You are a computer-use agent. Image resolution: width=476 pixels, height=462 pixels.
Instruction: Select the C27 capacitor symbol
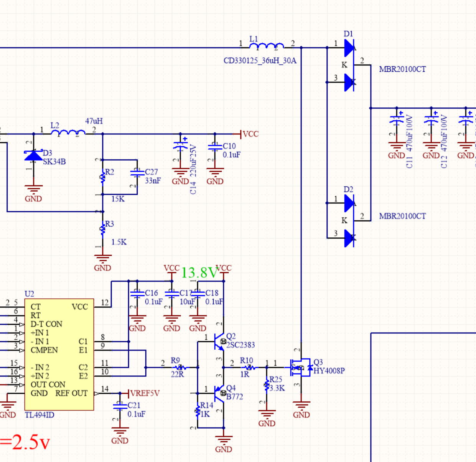pyautogui.click(x=137, y=173)
